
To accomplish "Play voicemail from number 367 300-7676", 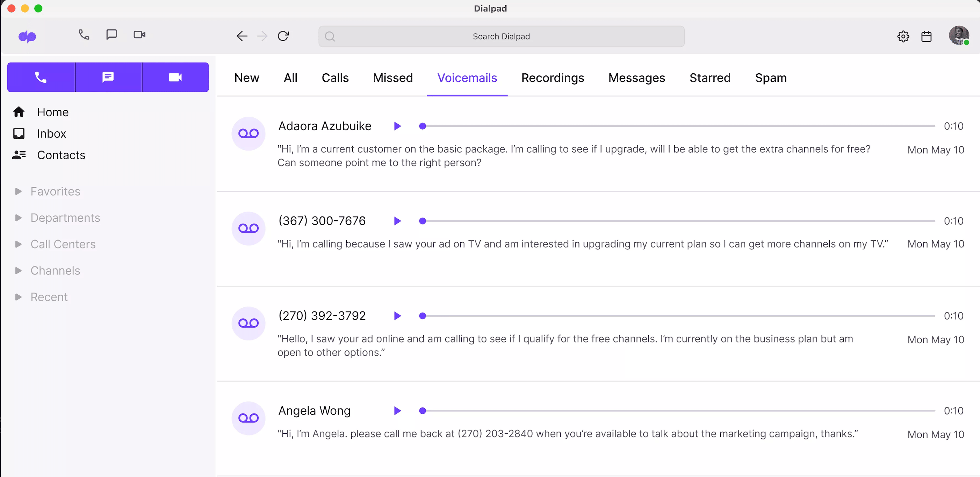I will tap(398, 220).
